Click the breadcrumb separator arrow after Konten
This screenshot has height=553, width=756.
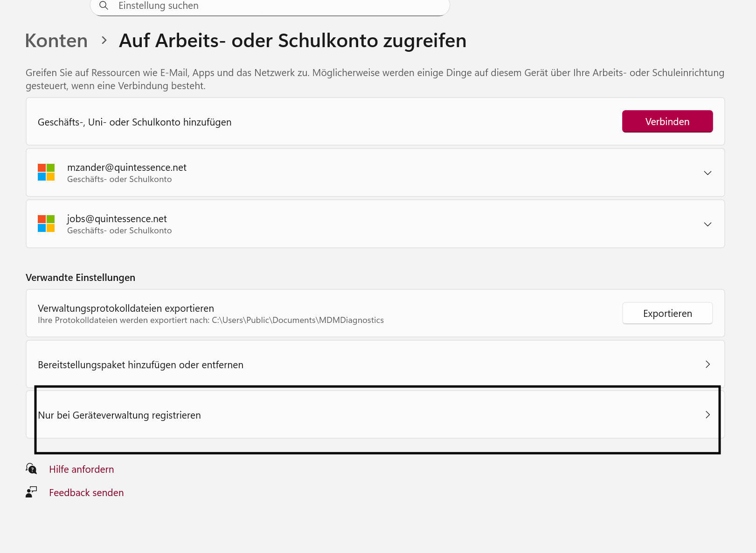104,41
